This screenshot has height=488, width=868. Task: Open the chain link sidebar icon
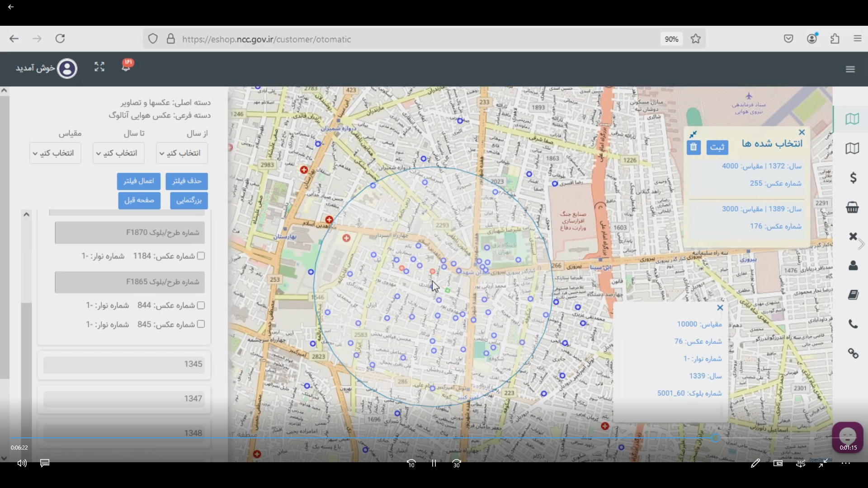pyautogui.click(x=853, y=353)
